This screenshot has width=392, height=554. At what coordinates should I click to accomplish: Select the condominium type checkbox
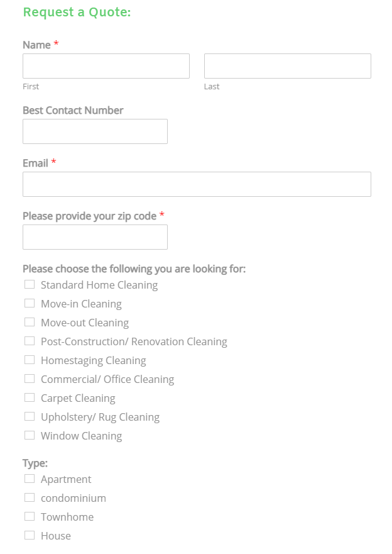point(30,498)
